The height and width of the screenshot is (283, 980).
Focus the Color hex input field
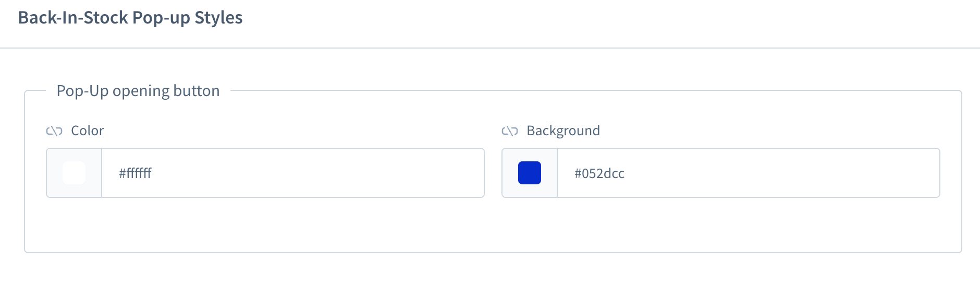(292, 173)
